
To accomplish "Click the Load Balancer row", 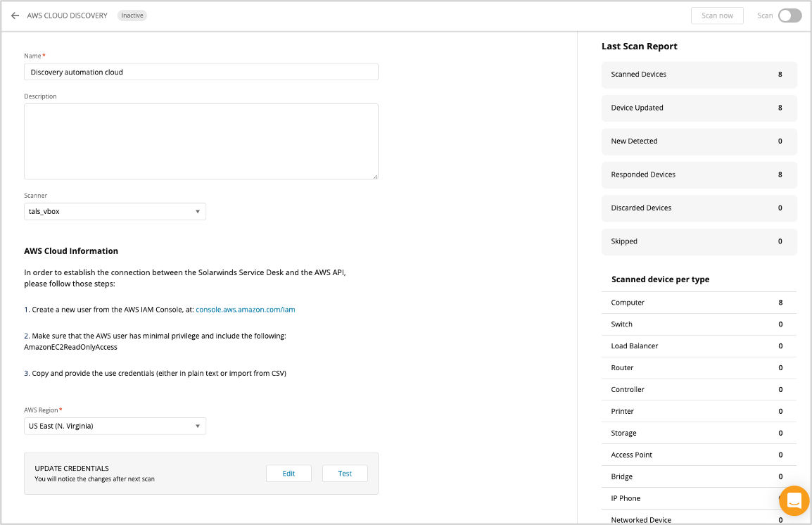I will point(699,346).
